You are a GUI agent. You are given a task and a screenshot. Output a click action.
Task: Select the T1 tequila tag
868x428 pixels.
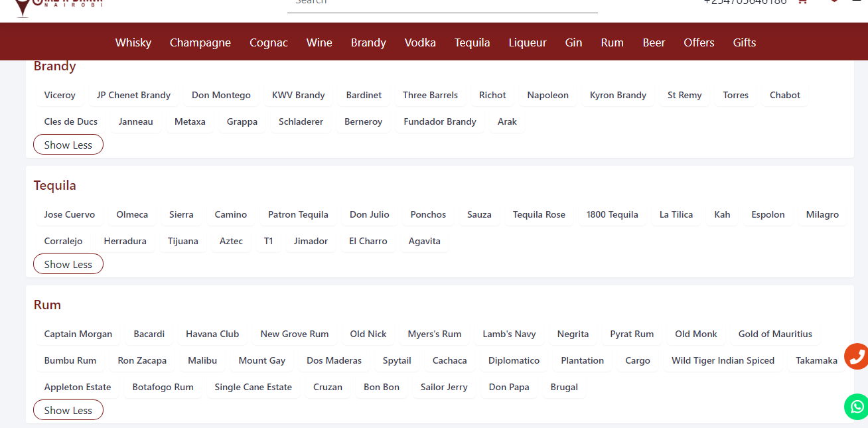pos(268,241)
